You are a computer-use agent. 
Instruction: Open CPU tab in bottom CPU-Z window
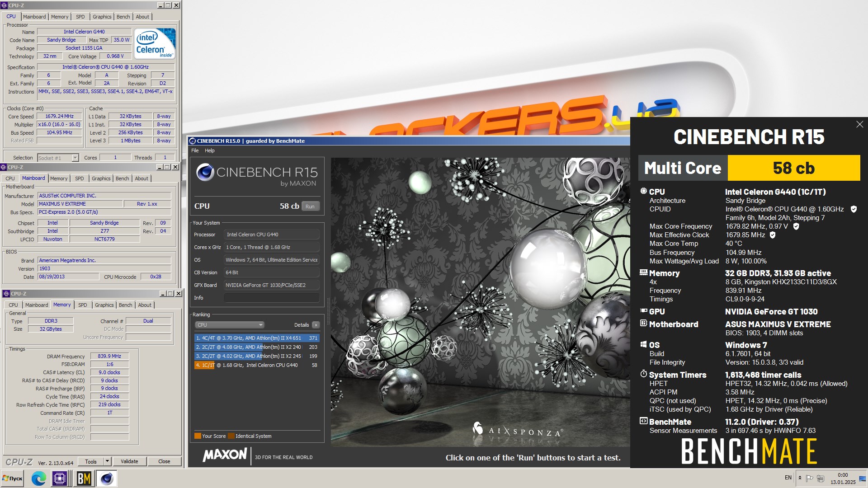coord(14,305)
